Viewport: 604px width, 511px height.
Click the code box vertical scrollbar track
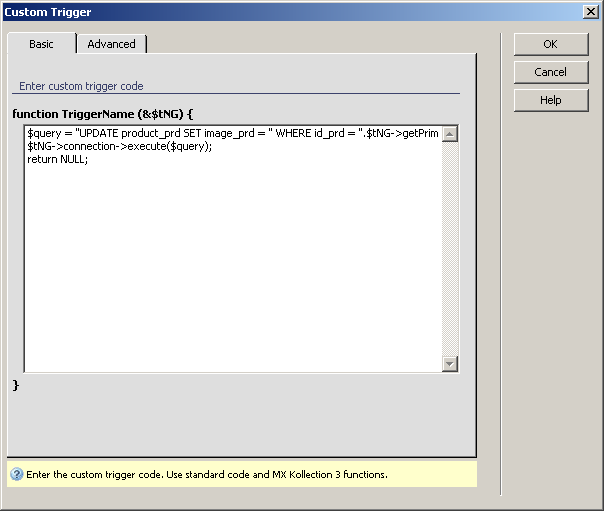click(449, 250)
